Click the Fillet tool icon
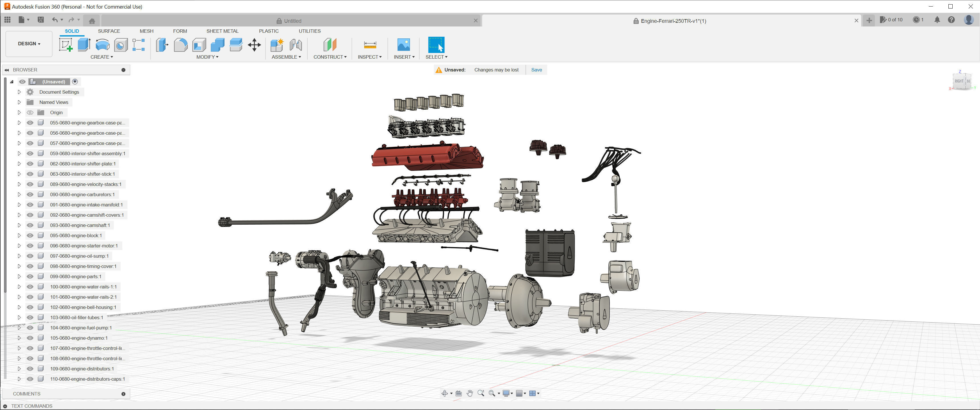This screenshot has height=410, width=980. point(181,45)
